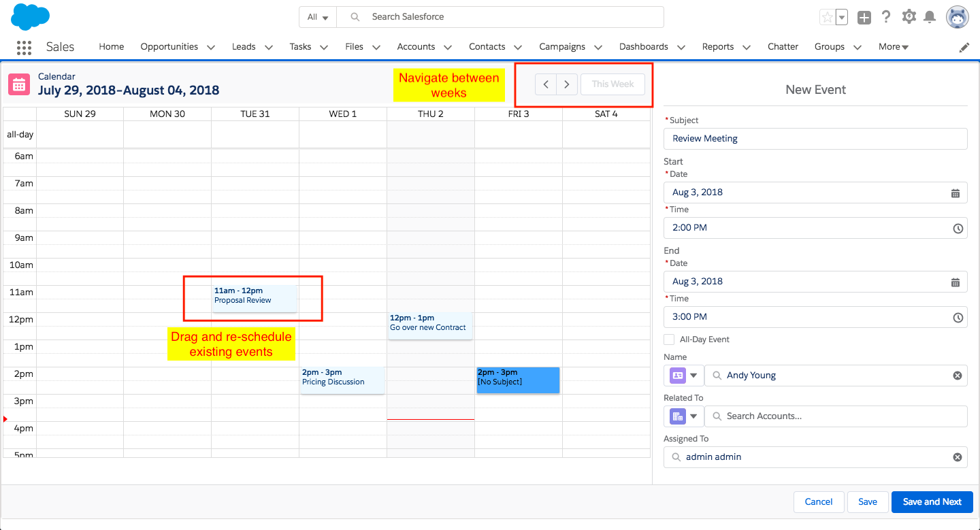This screenshot has width=980, height=530.
Task: Click the global actions plus icon
Action: (864, 18)
